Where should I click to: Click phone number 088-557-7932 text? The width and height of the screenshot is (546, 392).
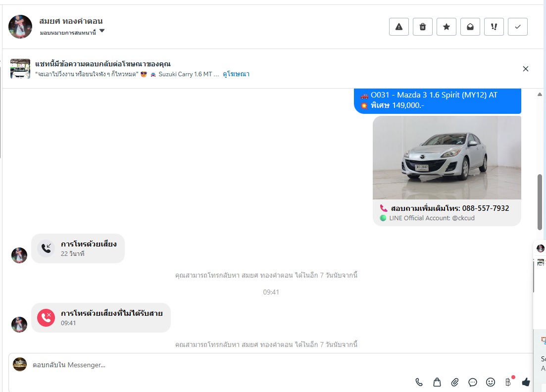coord(486,208)
